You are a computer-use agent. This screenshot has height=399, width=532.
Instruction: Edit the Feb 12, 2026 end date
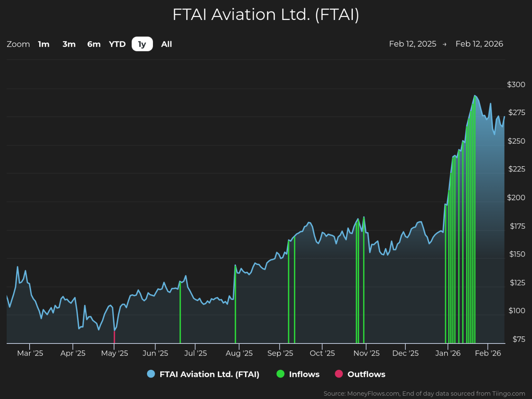(x=479, y=44)
